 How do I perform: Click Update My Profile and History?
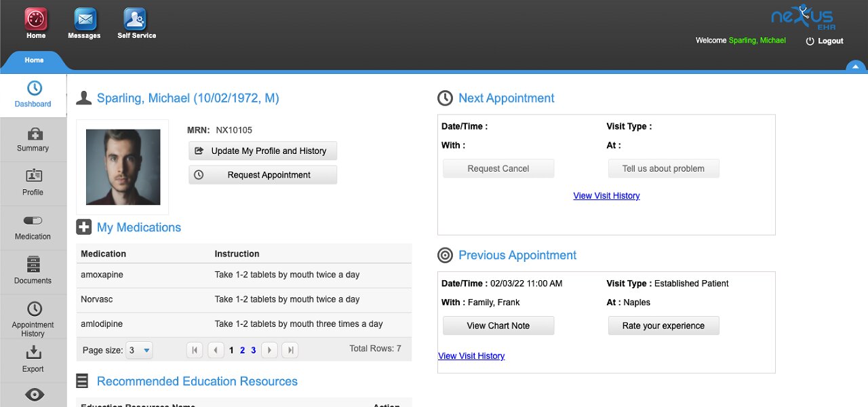262,151
